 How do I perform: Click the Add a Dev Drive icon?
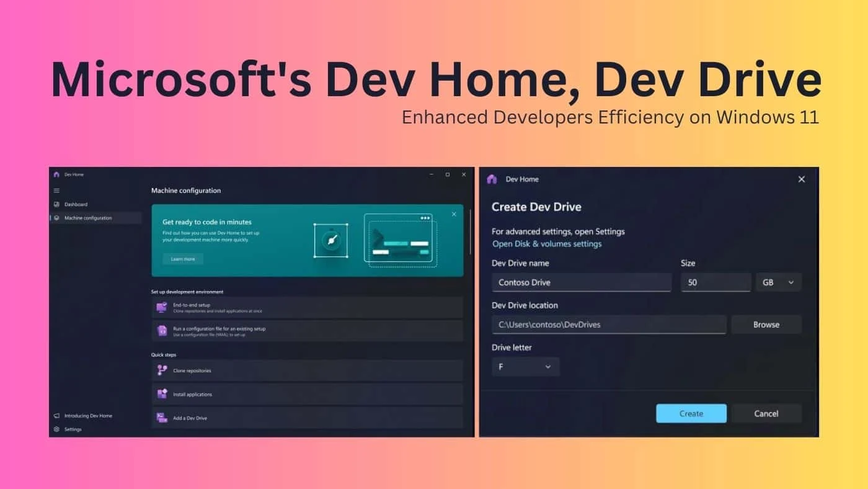[x=162, y=418]
